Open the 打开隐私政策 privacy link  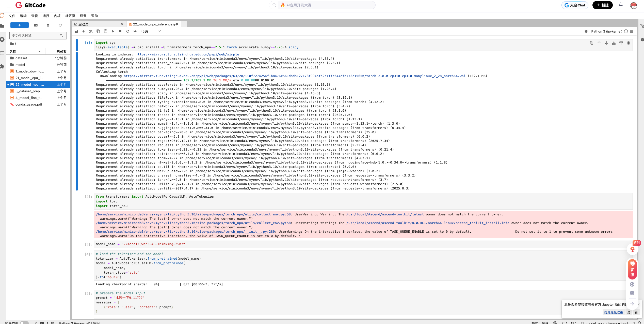613,312
